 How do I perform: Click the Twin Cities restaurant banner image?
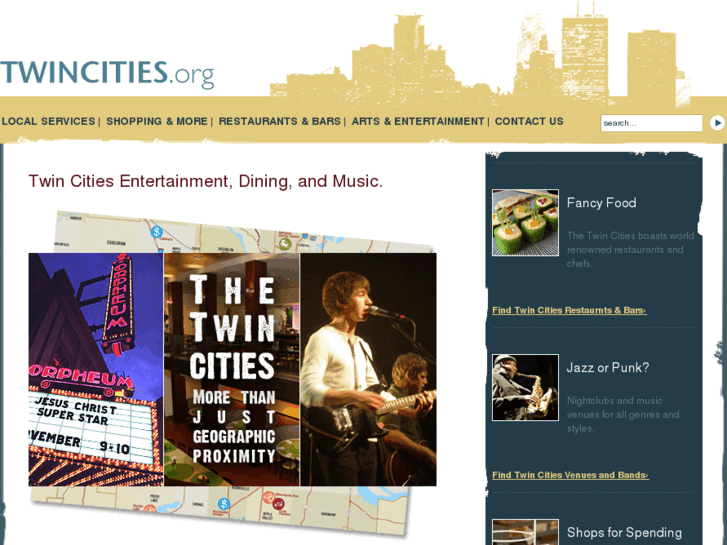232,369
